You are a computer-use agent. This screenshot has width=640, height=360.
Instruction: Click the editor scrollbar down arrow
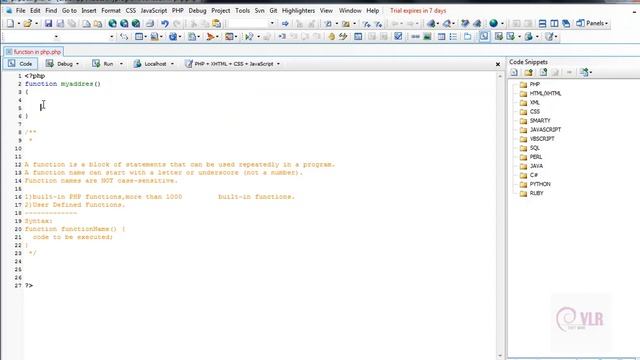pos(500,356)
